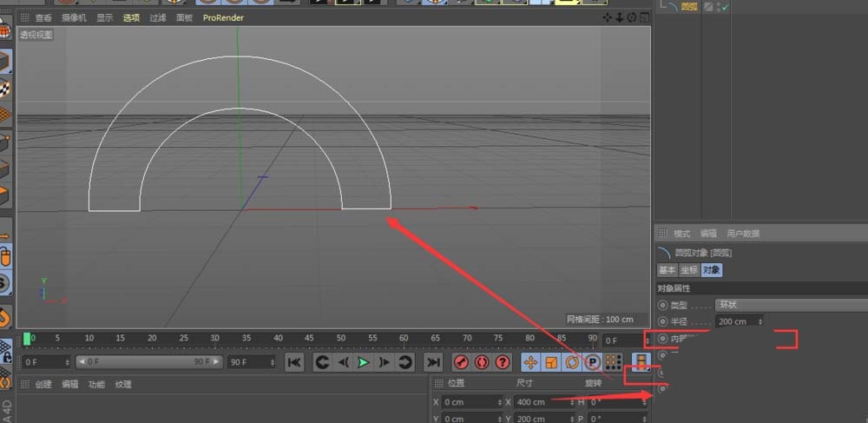The image size is (868, 423).
Task: Open the 选项 viewport menu
Action: [x=131, y=17]
